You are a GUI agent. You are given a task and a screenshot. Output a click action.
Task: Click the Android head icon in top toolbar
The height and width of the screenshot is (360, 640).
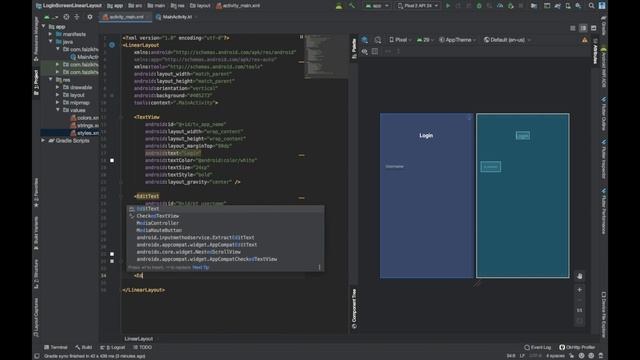tap(339, 6)
